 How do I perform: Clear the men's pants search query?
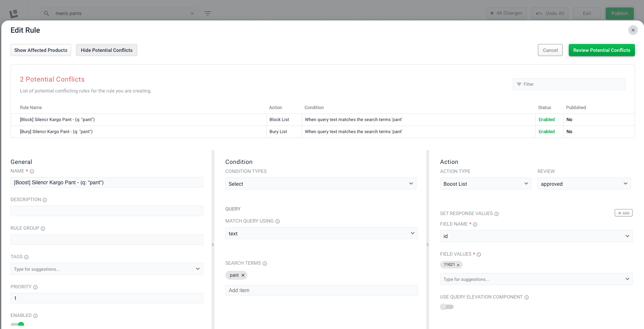pos(192,14)
